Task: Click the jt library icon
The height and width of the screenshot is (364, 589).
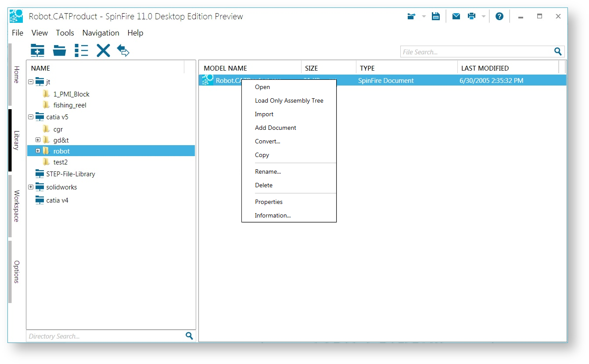Action: (x=40, y=82)
